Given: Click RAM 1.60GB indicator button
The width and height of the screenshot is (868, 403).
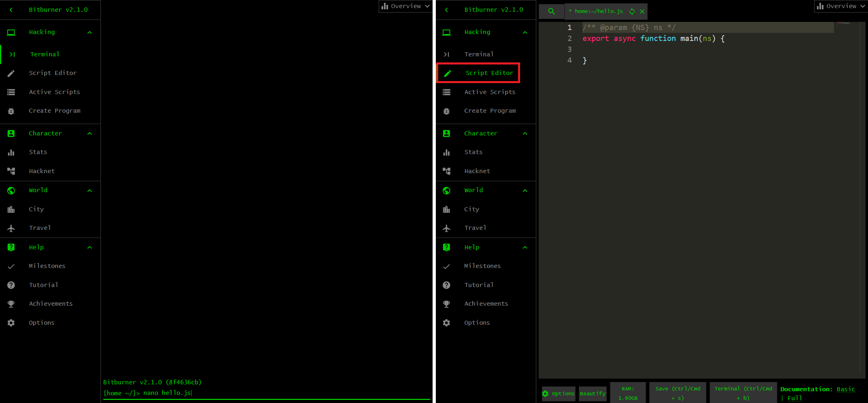Looking at the screenshot, I should coord(628,393).
